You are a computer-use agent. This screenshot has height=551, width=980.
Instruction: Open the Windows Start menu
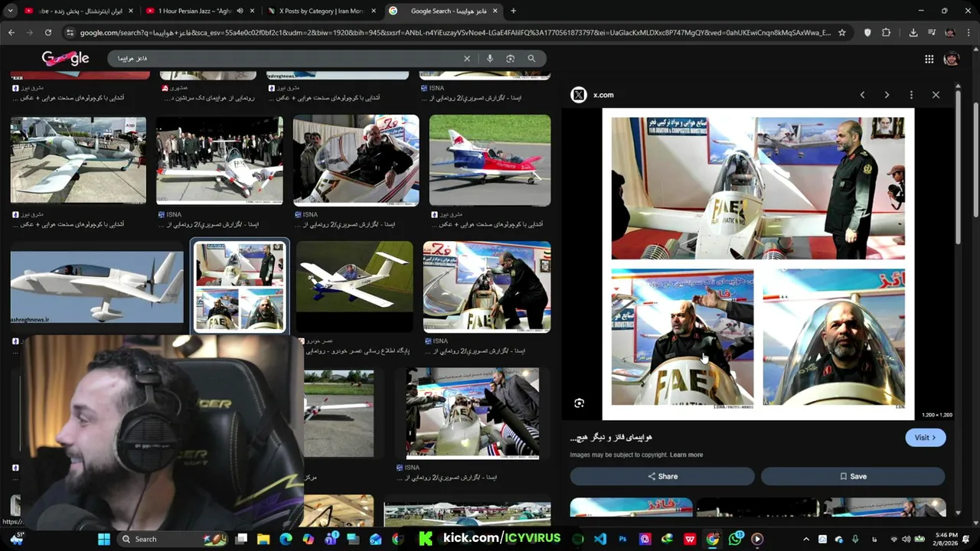(104, 539)
